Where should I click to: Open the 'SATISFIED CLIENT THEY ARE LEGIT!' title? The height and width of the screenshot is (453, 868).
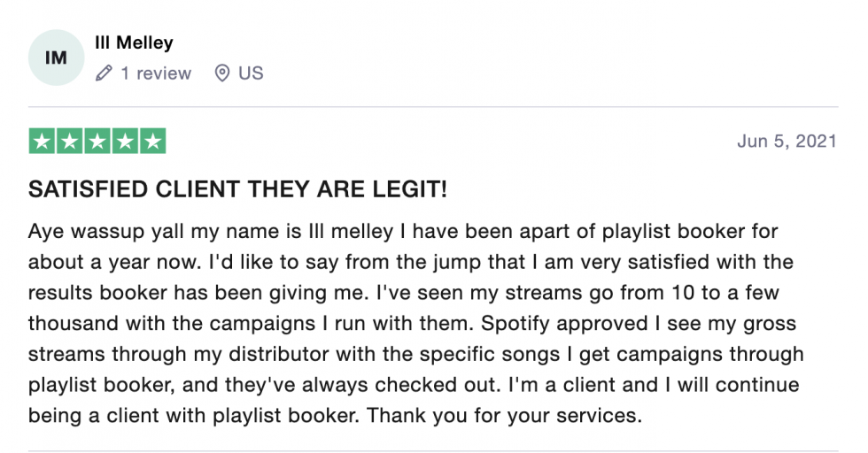237,189
